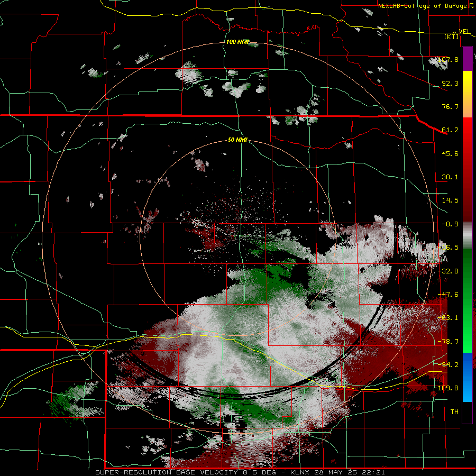Image resolution: width=476 pixels, height=476 pixels.
Task: Click the black TH segment of the color bar
Action: [x=467, y=412]
